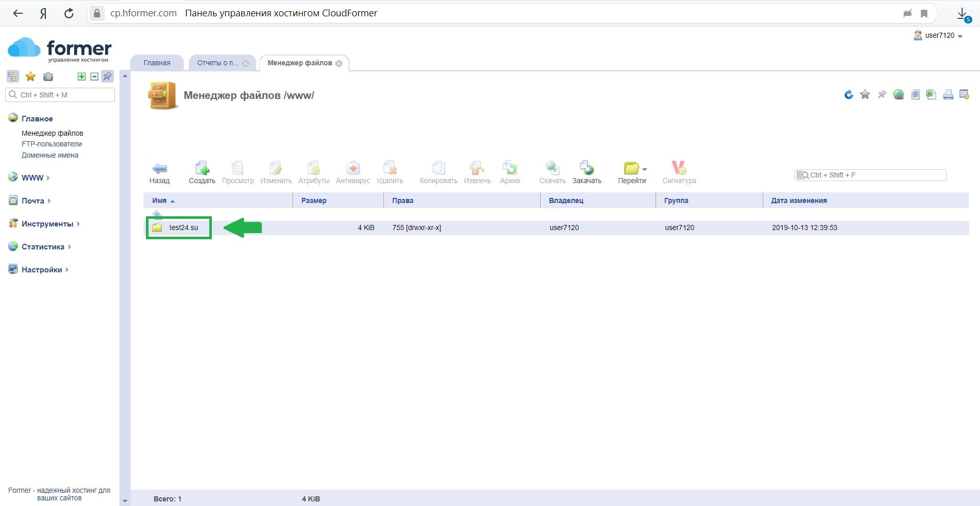980x506 pixels.
Task: Click the Ctrl + Shift + F filter field
Action: (x=875, y=175)
